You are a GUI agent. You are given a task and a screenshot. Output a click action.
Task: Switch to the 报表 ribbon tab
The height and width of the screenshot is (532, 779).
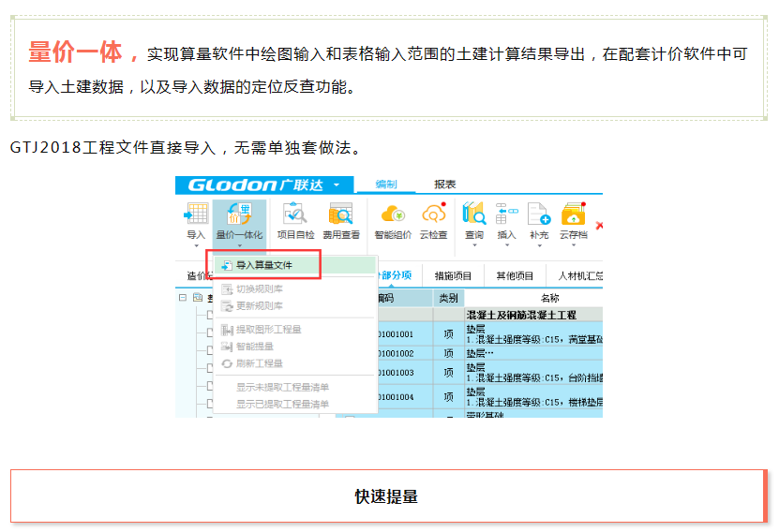[444, 185]
